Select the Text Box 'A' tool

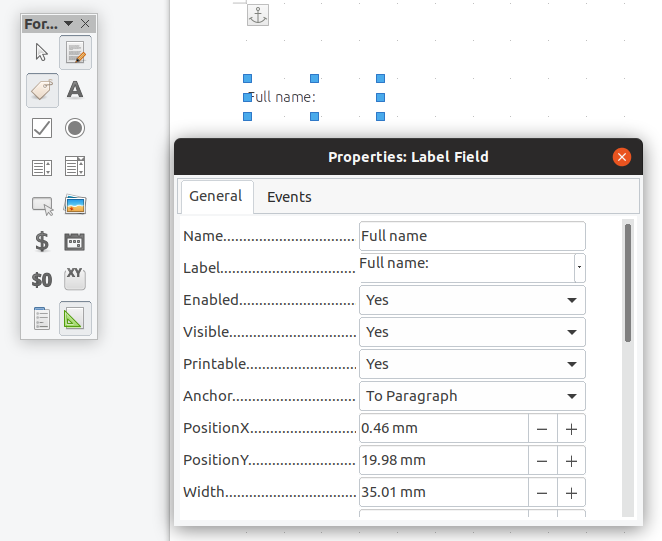click(75, 90)
